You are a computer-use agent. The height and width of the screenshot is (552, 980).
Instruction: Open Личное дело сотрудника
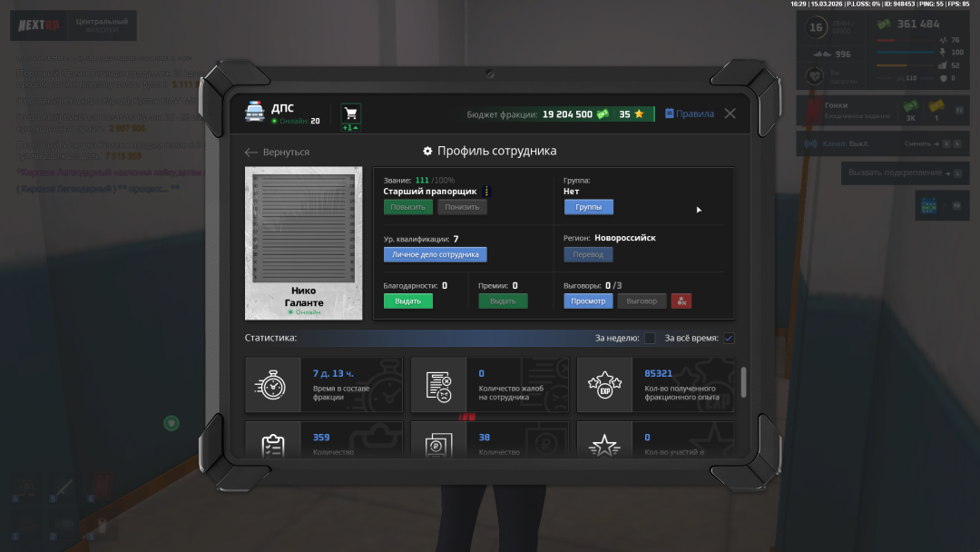click(435, 255)
